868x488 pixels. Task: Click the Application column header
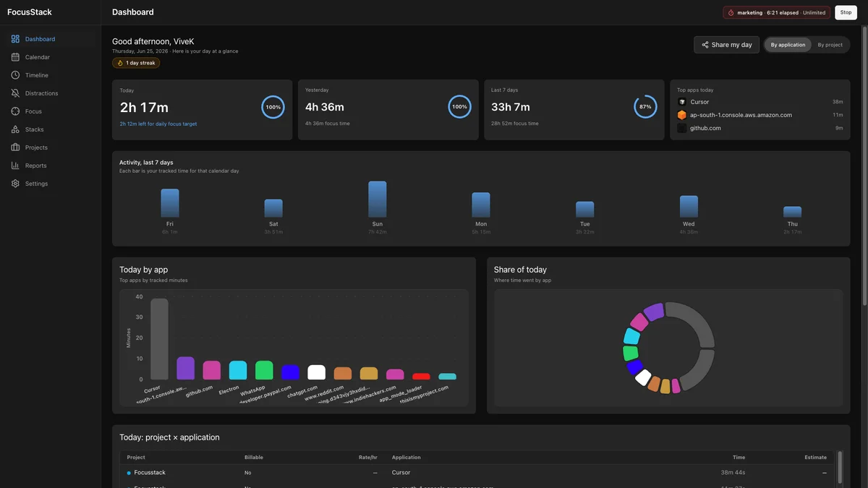tap(407, 458)
